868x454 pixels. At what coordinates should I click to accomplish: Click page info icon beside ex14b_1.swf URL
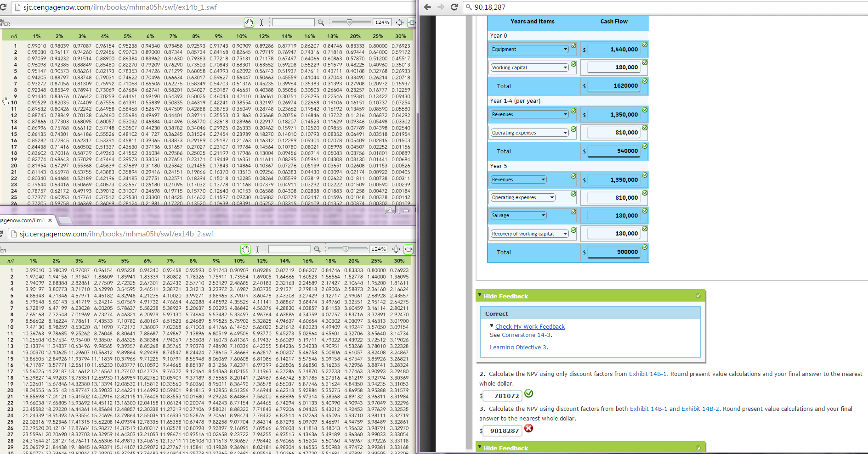17,7
